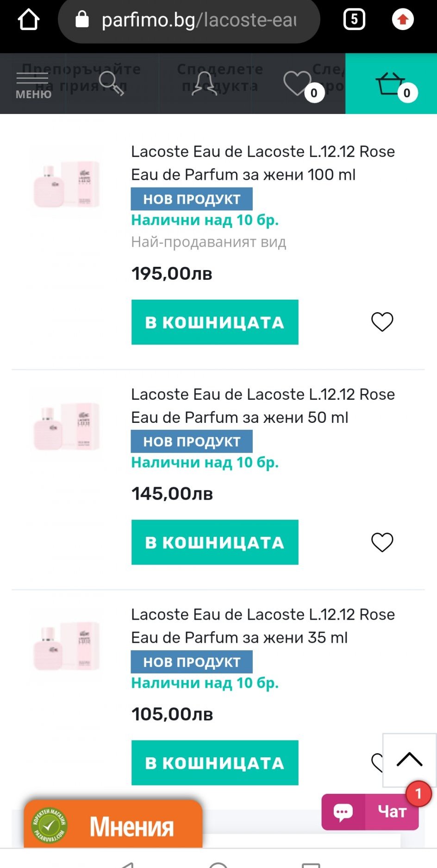Open the shopping basket icon

(x=391, y=84)
